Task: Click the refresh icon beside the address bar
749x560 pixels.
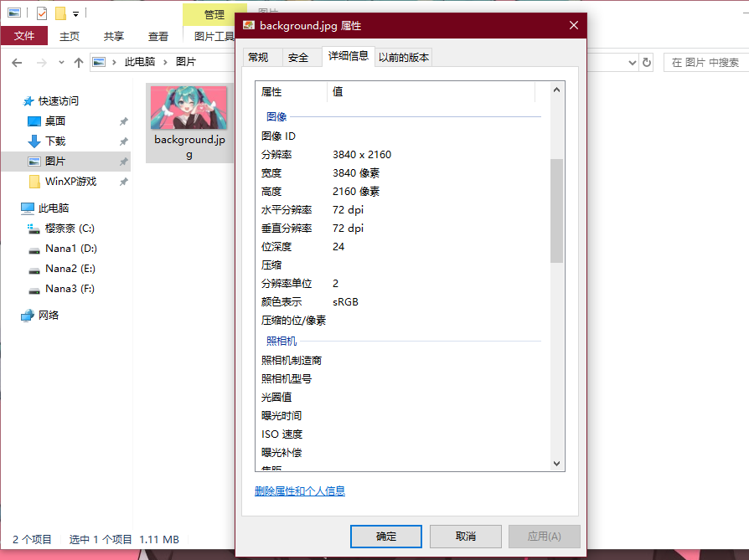Action: click(645, 62)
